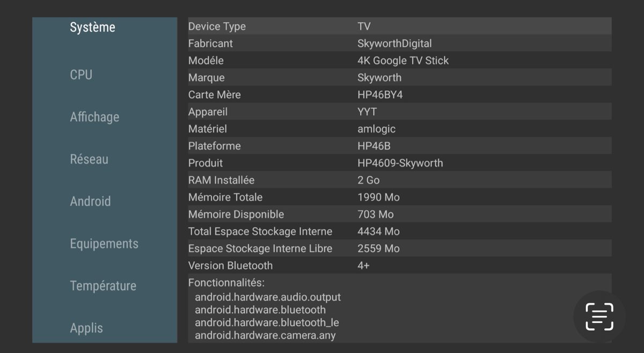Click android.hardware.bluetooth_le entry
This screenshot has height=353, width=644.
click(267, 323)
